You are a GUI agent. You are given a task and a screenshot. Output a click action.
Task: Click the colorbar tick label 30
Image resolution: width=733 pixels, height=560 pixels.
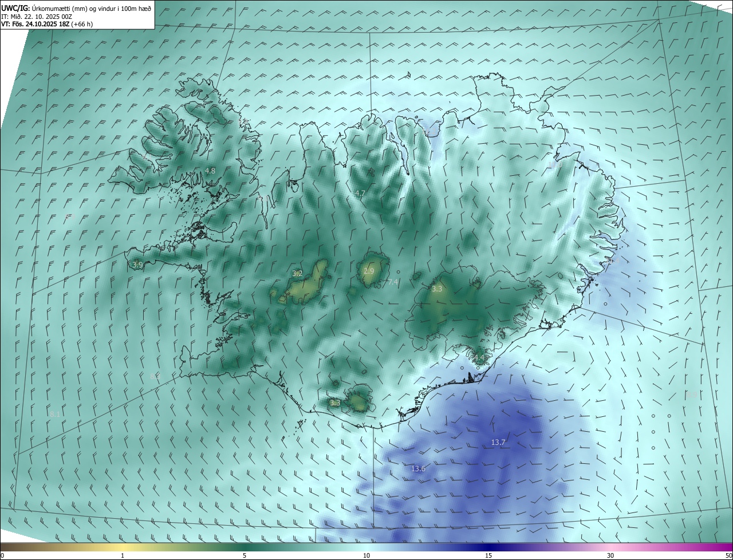tap(610, 555)
